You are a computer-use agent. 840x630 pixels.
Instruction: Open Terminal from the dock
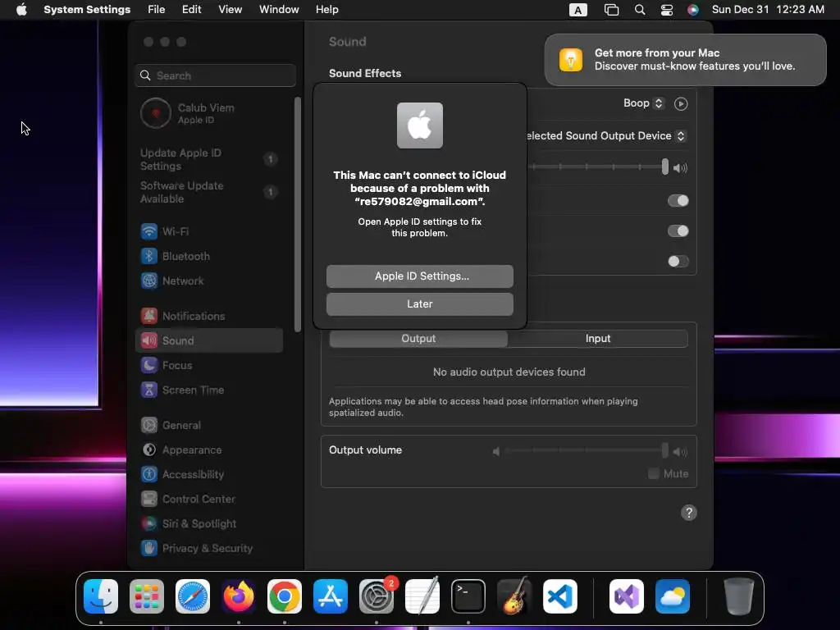[468, 596]
